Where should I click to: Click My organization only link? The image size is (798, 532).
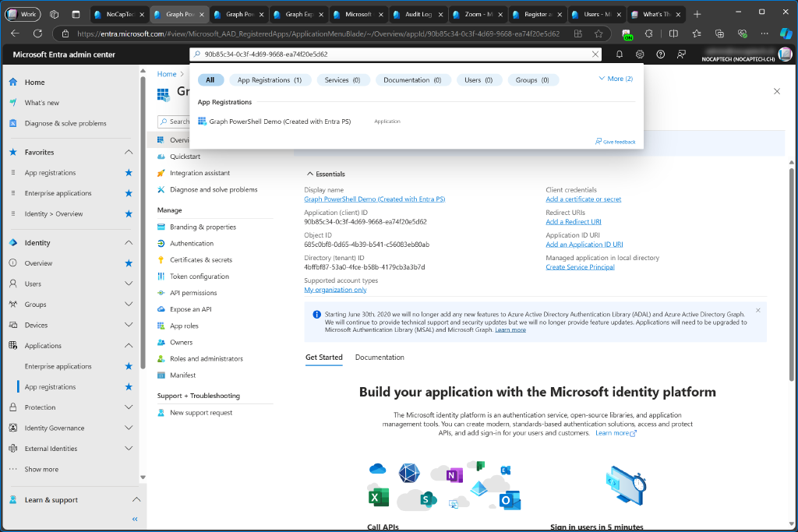click(x=335, y=290)
